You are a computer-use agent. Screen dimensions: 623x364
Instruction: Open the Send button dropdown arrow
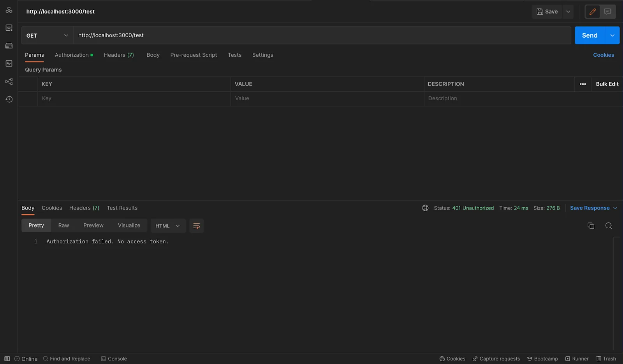click(612, 35)
